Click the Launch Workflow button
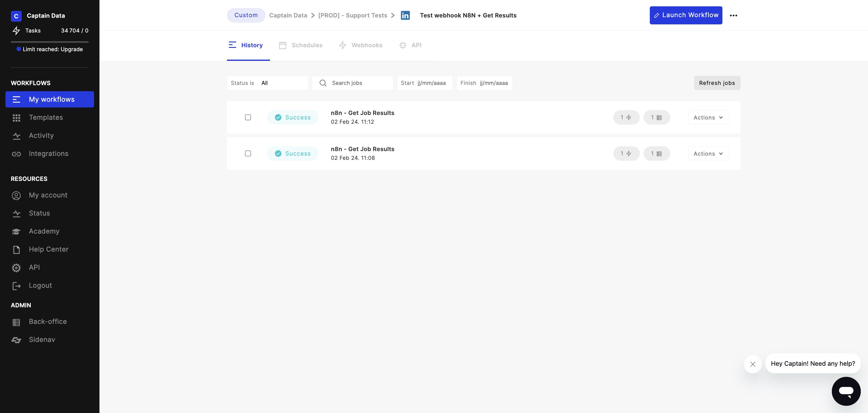Screen dimensions: 868x413 (x=686, y=15)
